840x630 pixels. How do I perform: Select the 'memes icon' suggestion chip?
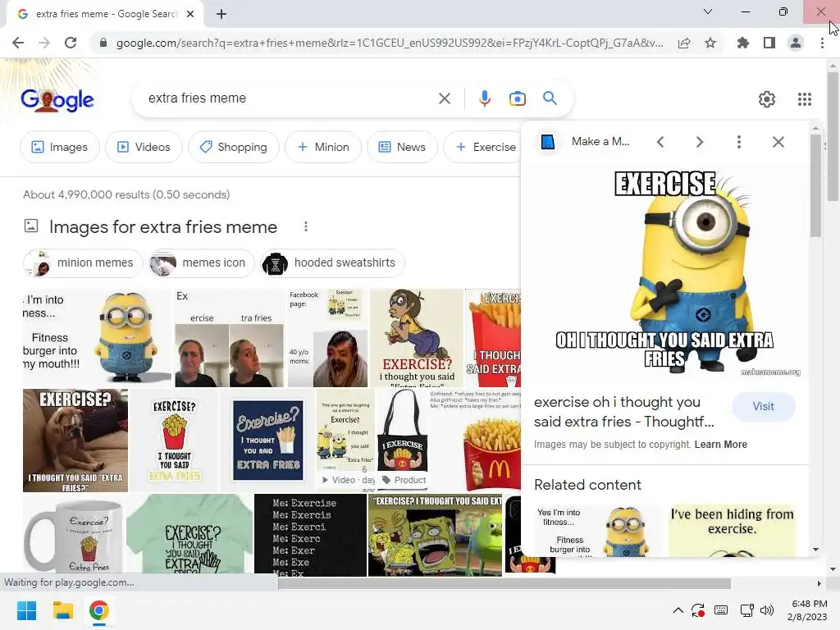[201, 263]
